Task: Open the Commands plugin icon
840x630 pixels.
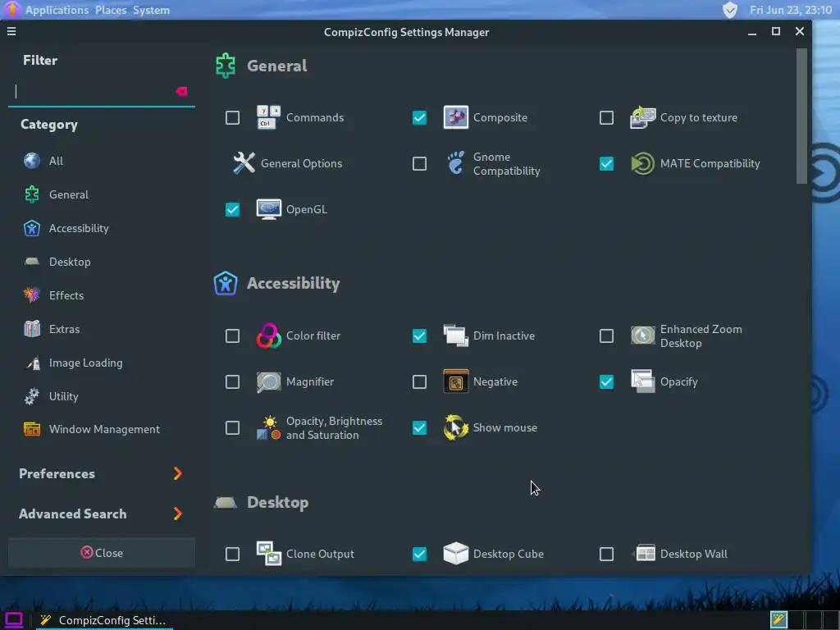Action: coord(268,117)
